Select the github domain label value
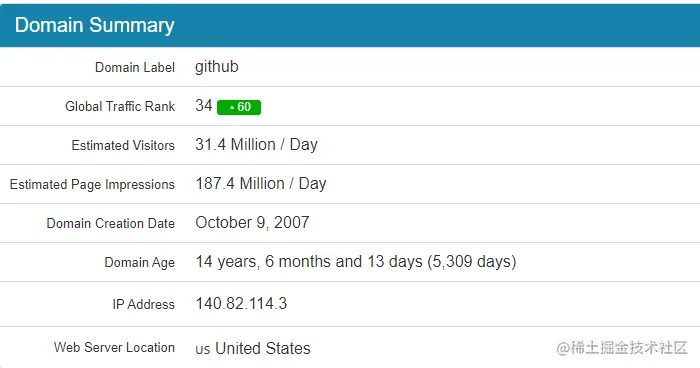The height and width of the screenshot is (368, 700). click(x=217, y=67)
